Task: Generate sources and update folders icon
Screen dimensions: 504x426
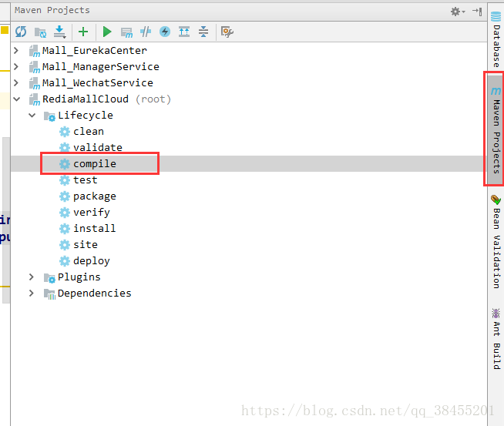Action: click(41, 32)
